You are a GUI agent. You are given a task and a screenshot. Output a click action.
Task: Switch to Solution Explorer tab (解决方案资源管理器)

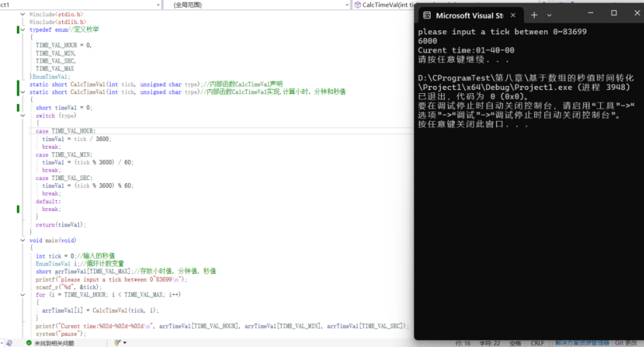pos(582,343)
